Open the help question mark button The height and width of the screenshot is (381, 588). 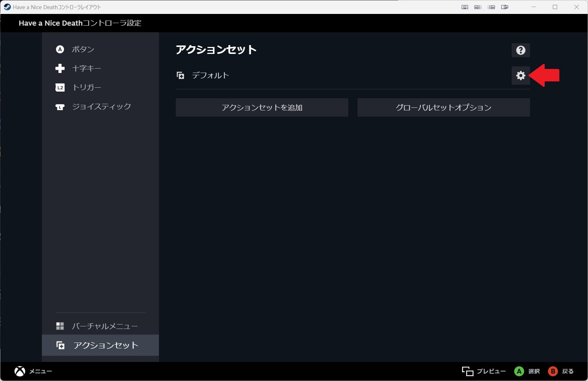click(x=520, y=50)
